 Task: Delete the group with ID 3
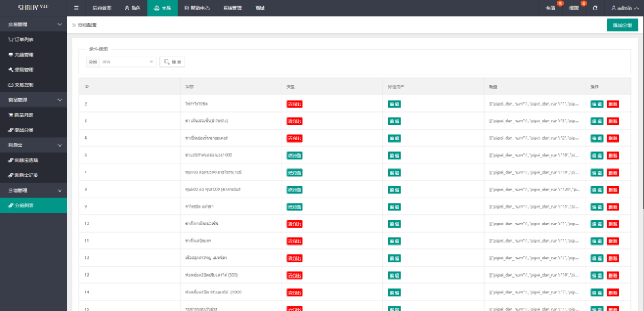613,121
